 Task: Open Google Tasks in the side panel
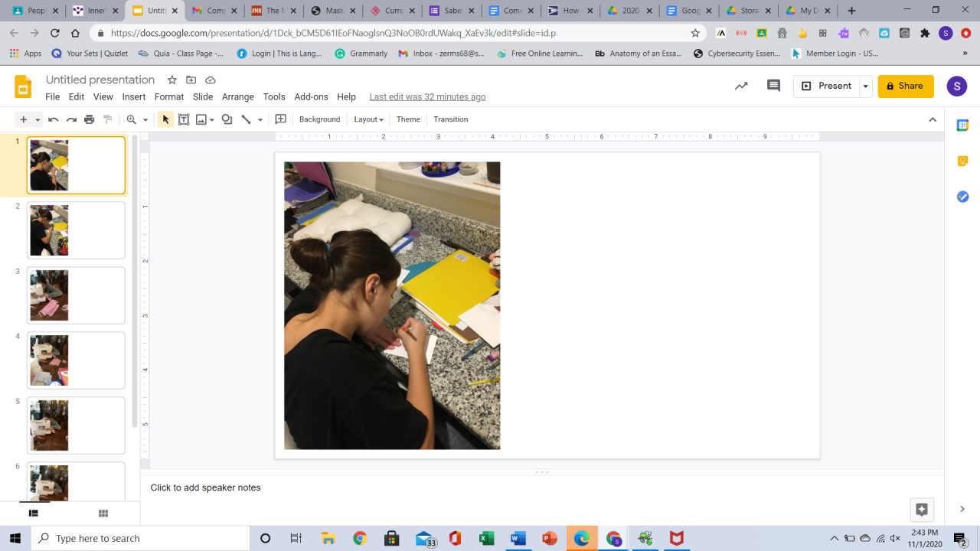click(962, 197)
